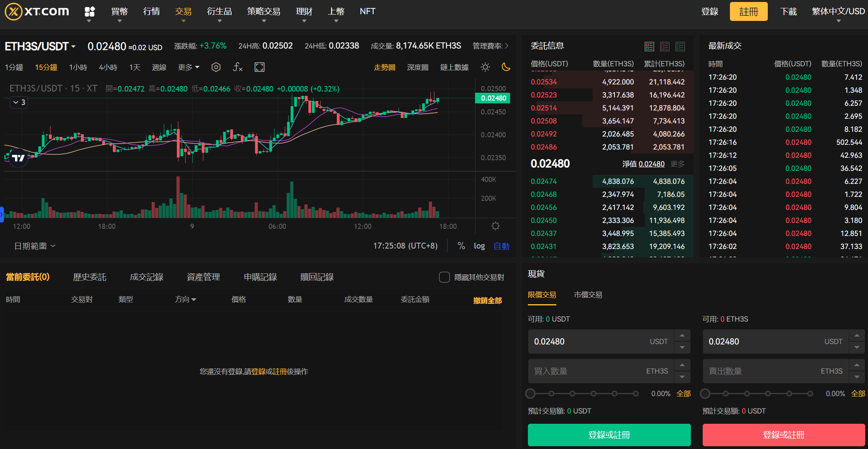Select 1天 timeframe

point(135,67)
